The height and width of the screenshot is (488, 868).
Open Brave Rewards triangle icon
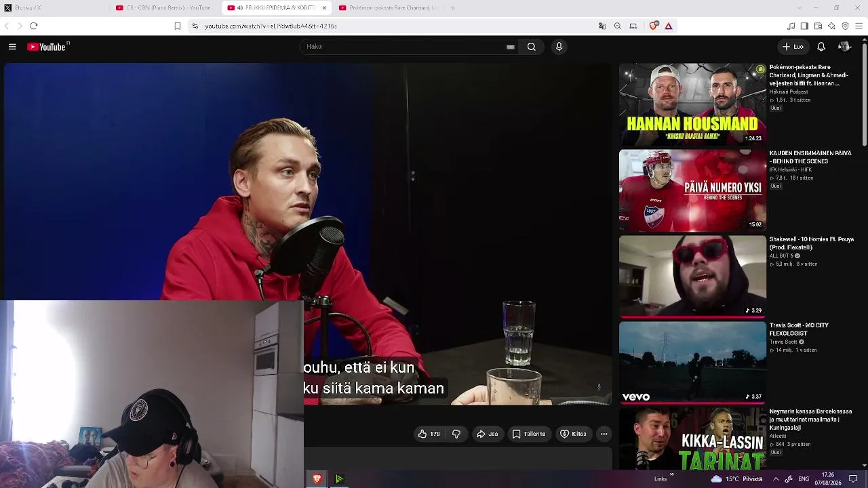point(669,26)
